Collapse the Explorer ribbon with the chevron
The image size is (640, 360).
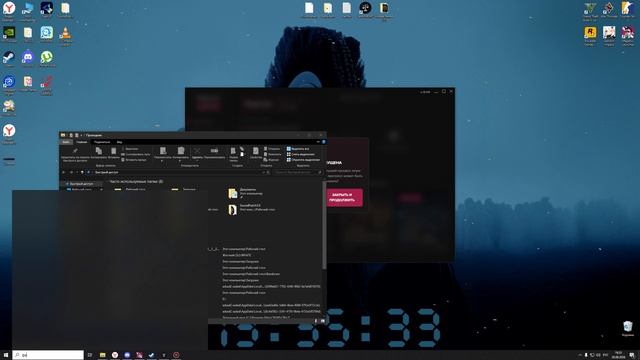318,142
